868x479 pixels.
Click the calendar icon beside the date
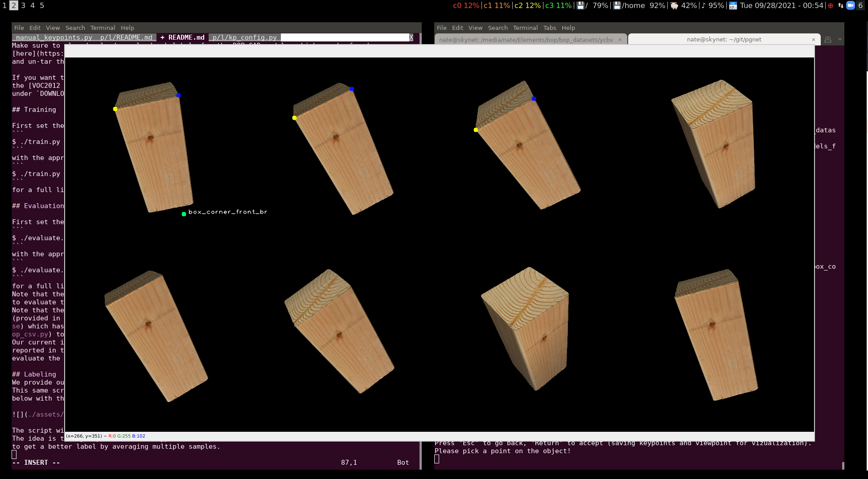pos(733,5)
